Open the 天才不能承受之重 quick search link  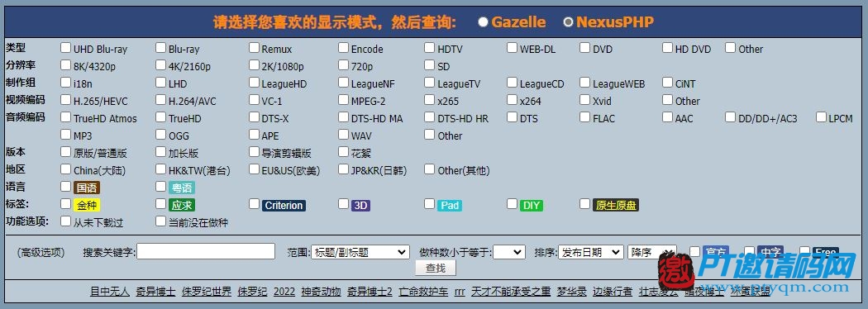click(511, 292)
